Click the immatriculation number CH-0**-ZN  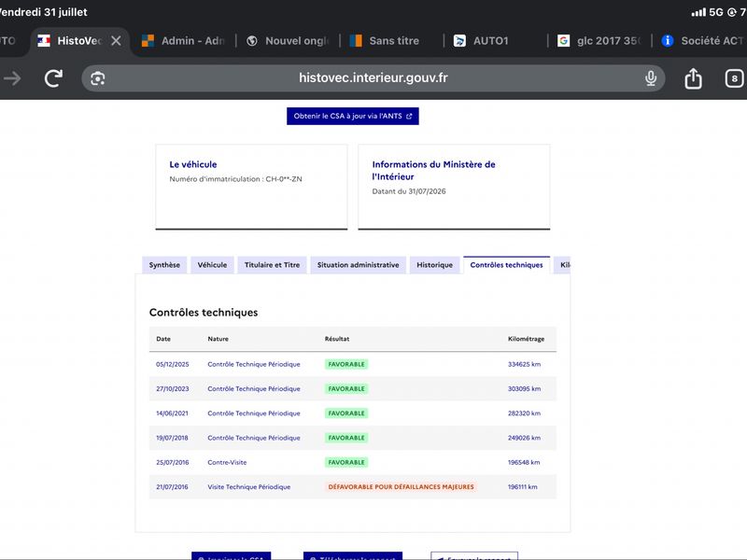[284, 179]
